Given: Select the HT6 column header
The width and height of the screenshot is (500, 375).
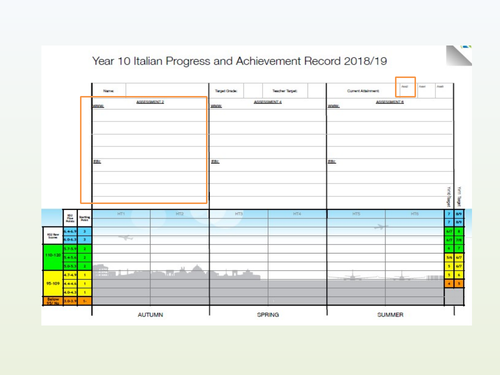Looking at the screenshot, I should coord(415,214).
